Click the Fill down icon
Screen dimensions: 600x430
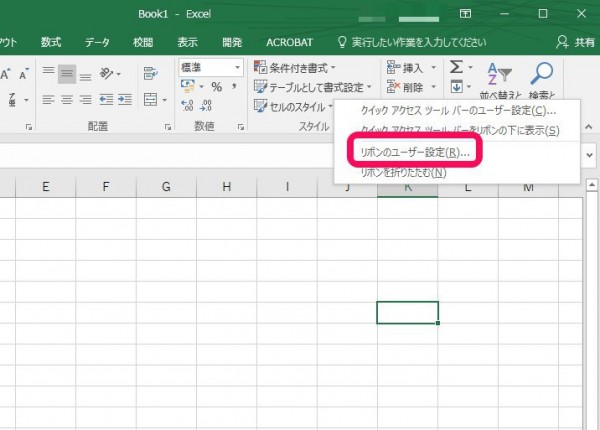click(457, 86)
